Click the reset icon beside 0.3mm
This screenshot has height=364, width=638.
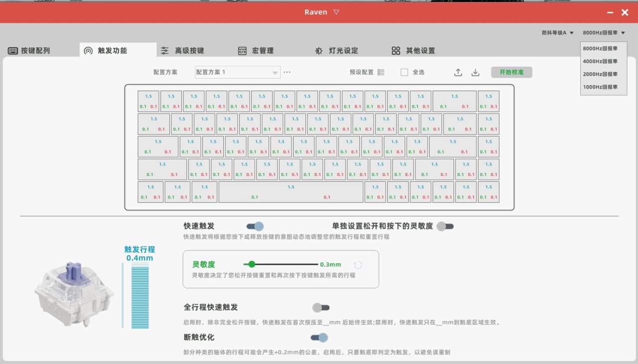pos(358,265)
